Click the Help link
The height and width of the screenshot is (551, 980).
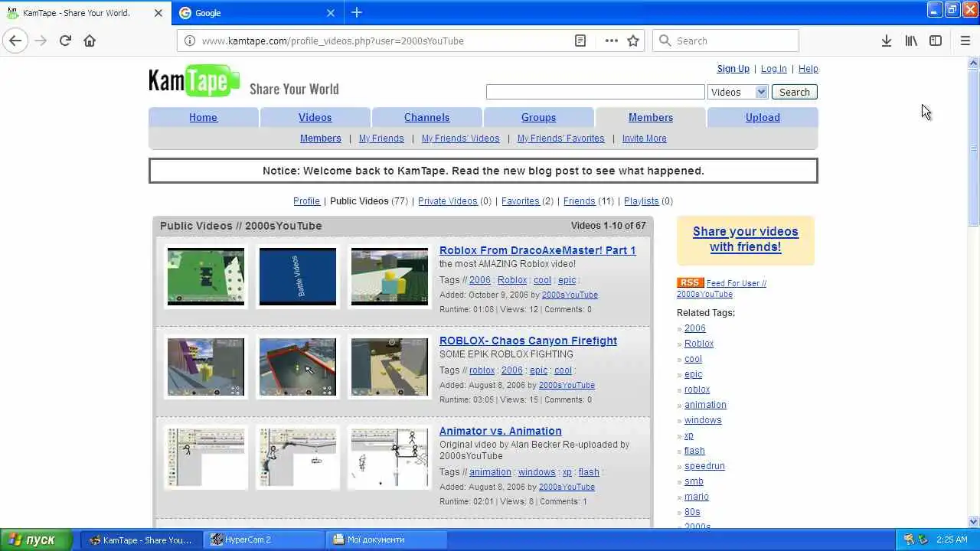point(808,69)
